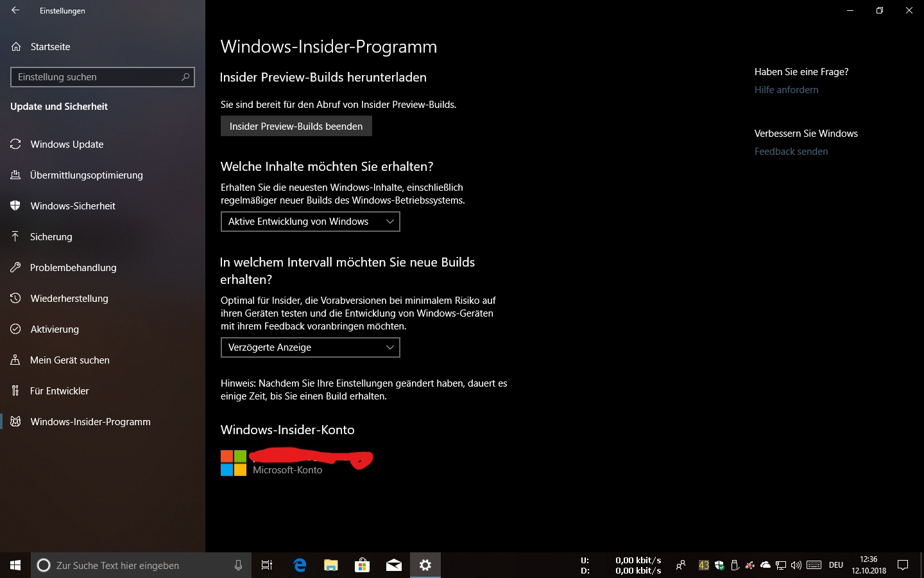
Task: Click the red tray icon beside OneDrive
Action: 750,565
